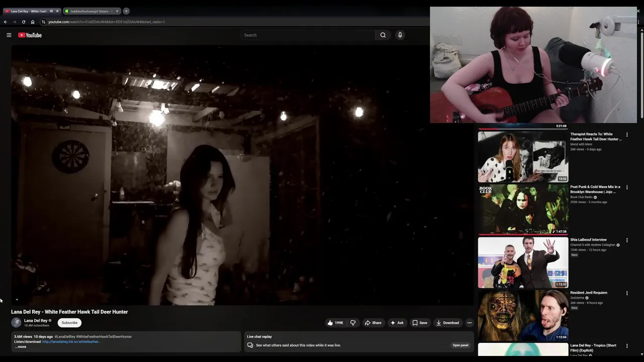The height and width of the screenshot is (362, 644).
Task: Open Lana Del Rey channel avatar
Action: [16, 323]
